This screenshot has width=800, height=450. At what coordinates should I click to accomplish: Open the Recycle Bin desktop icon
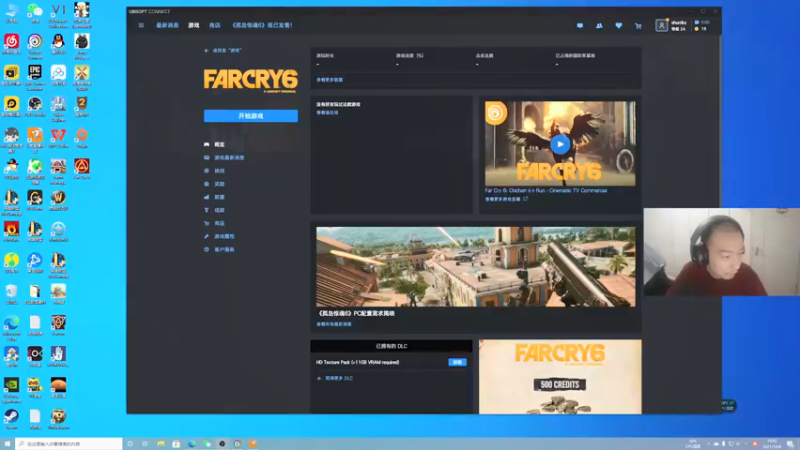[11, 294]
